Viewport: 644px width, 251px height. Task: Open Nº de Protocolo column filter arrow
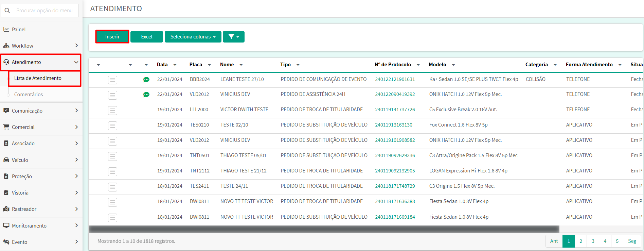[418, 65]
